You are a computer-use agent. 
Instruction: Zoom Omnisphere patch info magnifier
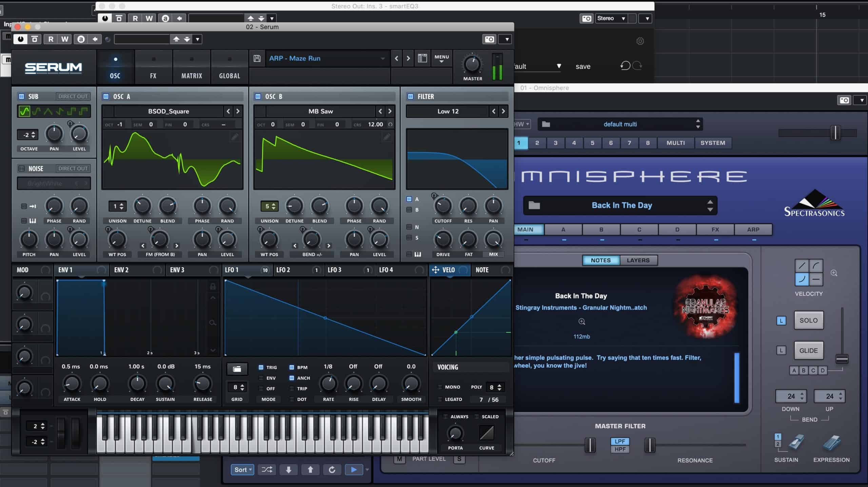click(582, 322)
